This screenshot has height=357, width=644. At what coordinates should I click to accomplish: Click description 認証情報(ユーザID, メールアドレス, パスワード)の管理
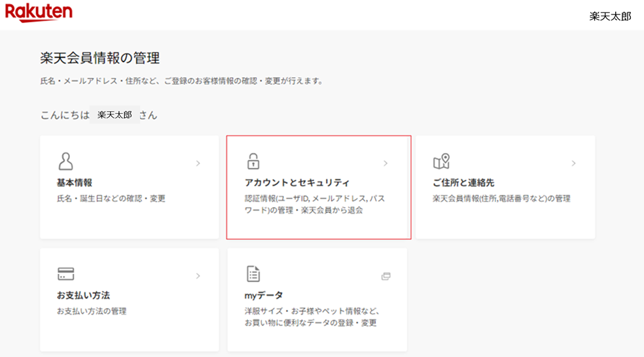[315, 205]
